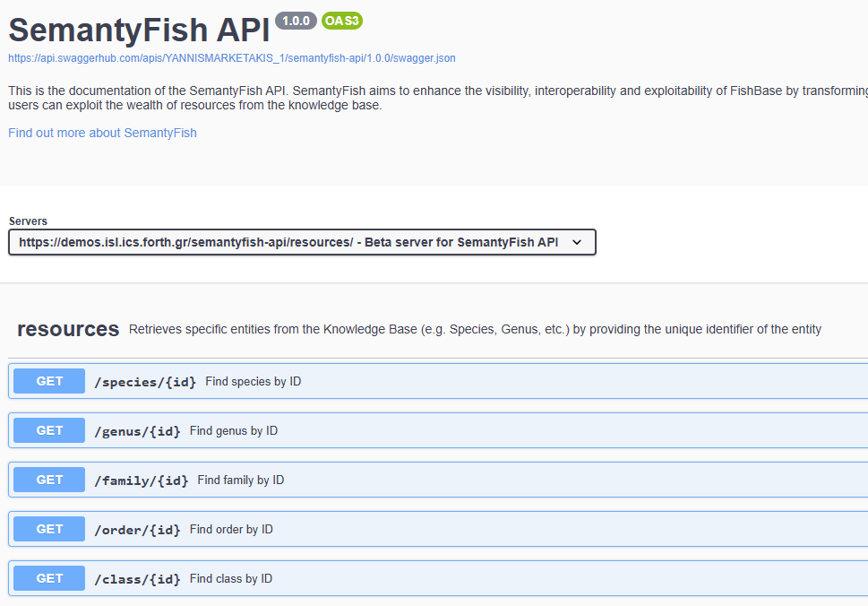
Task: Click the OAS3 version badge
Action: [x=341, y=21]
